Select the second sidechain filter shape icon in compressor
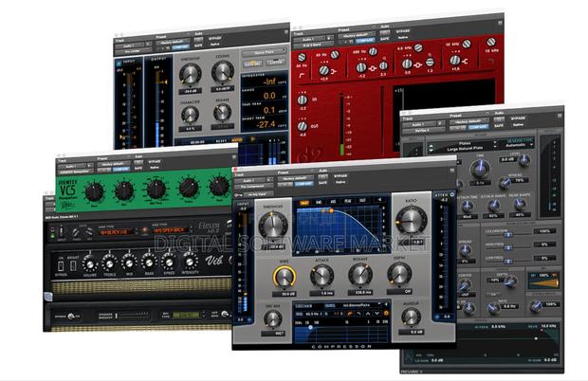 [x=358, y=313]
